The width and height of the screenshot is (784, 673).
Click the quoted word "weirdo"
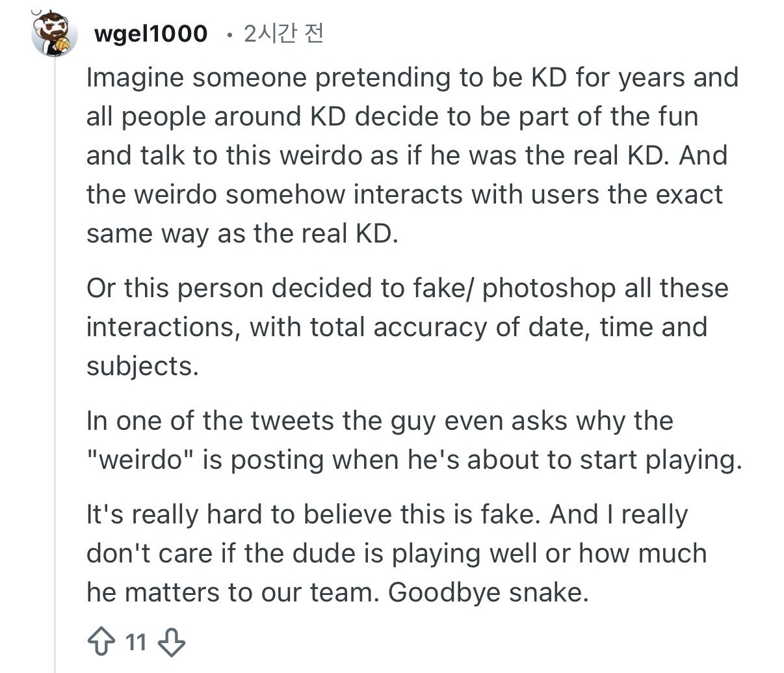coord(140,460)
